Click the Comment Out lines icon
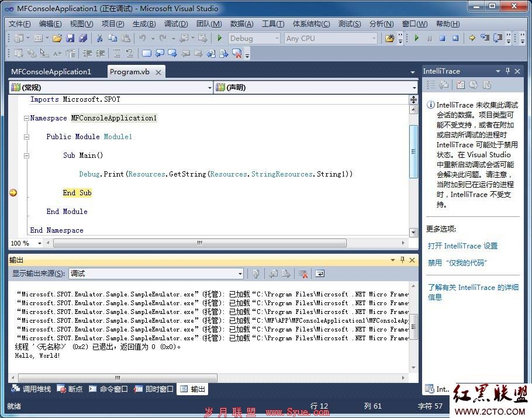Viewport: 532px width, 418px height. point(117,53)
